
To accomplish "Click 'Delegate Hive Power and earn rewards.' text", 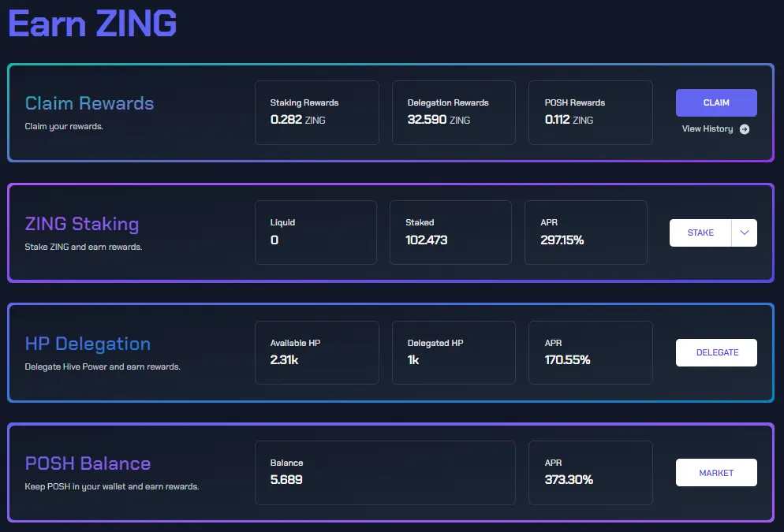I will pyautogui.click(x=103, y=366).
